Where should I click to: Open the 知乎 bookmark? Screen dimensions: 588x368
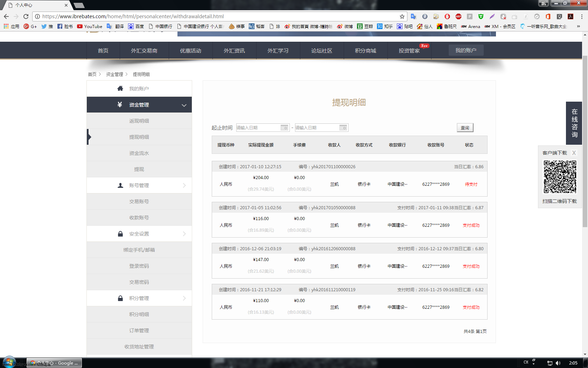click(x=385, y=26)
